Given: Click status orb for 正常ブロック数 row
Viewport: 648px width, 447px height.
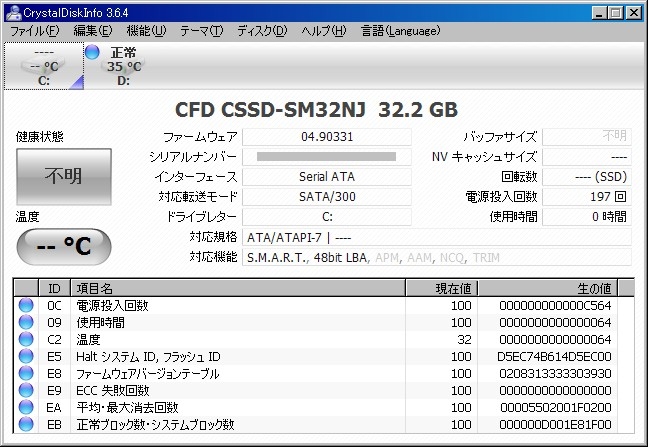Looking at the screenshot, I should point(26,424).
